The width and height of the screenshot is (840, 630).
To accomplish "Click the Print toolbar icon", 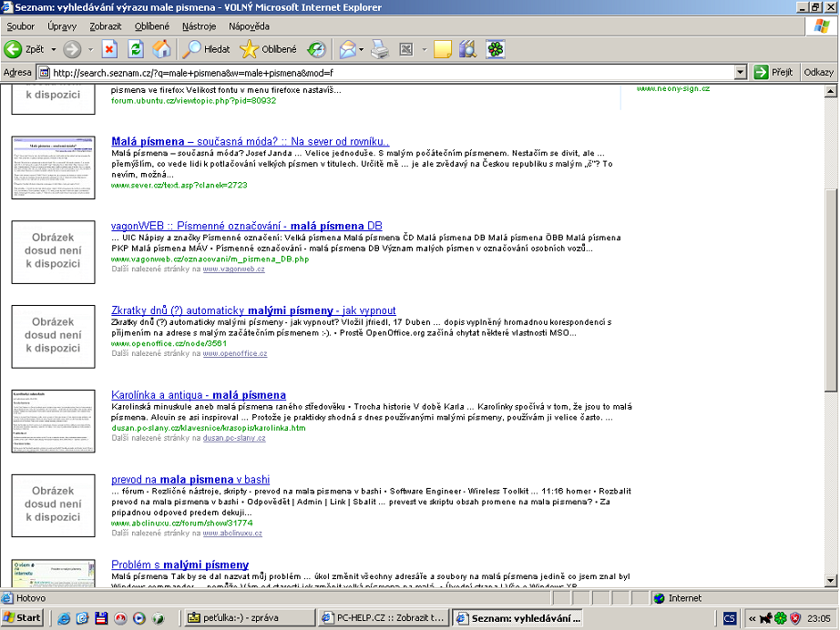I will [380, 49].
